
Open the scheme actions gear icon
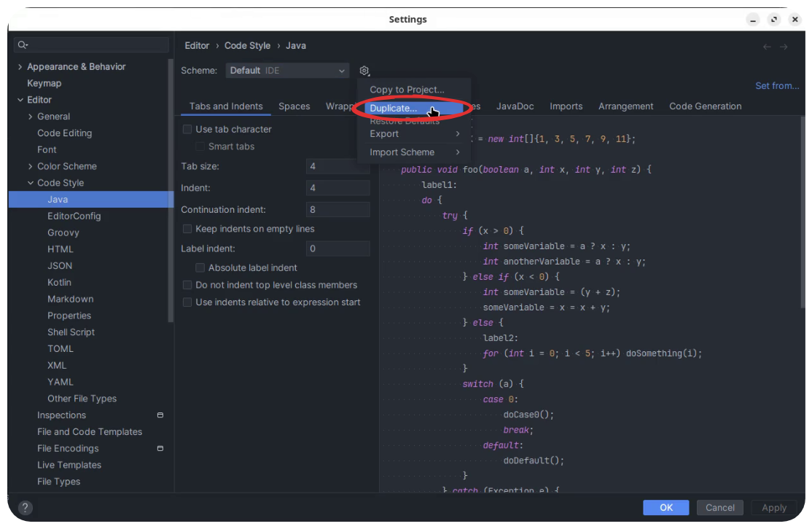pos(364,71)
